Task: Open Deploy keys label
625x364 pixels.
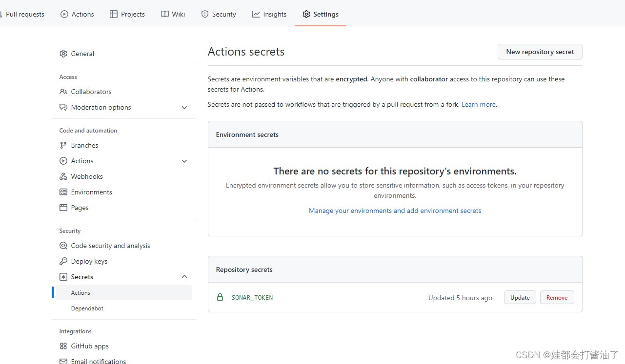Action: (x=89, y=261)
